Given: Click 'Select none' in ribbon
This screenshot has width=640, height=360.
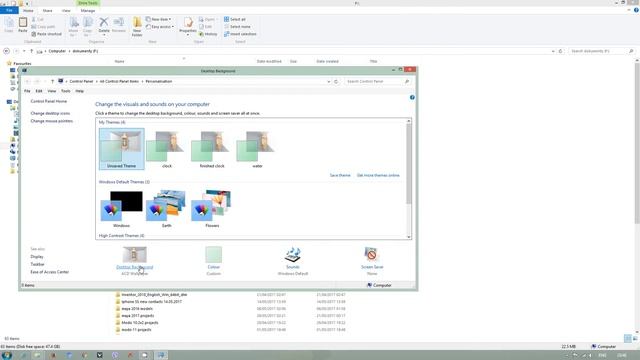Looking at the screenshot, I should pos(237,27).
